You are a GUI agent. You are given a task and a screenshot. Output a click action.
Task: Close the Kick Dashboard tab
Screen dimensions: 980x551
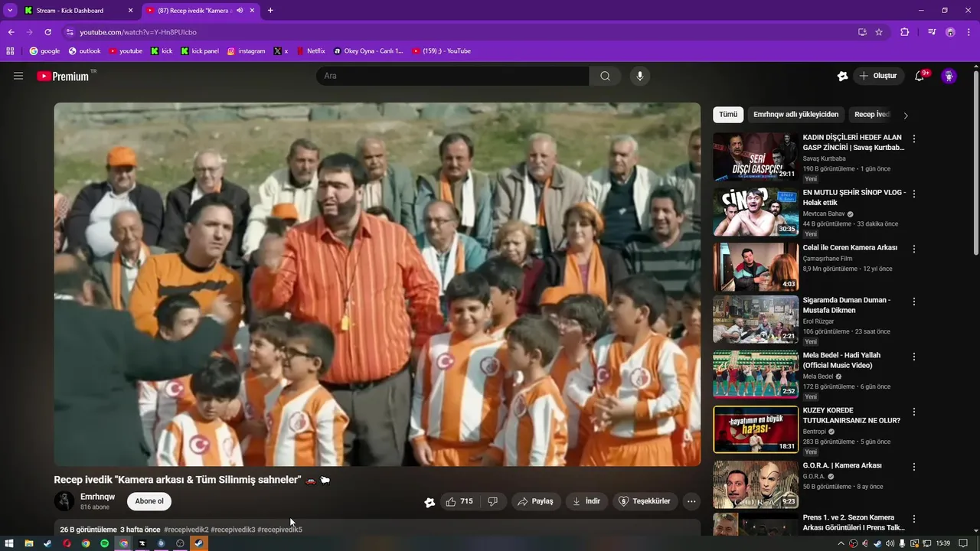pos(131,11)
